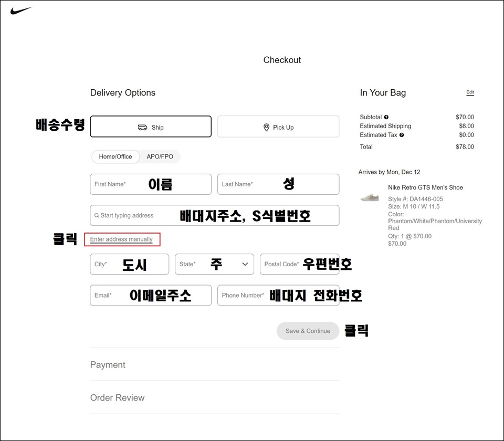Click the City input field
The width and height of the screenshot is (504, 441).
tap(130, 264)
